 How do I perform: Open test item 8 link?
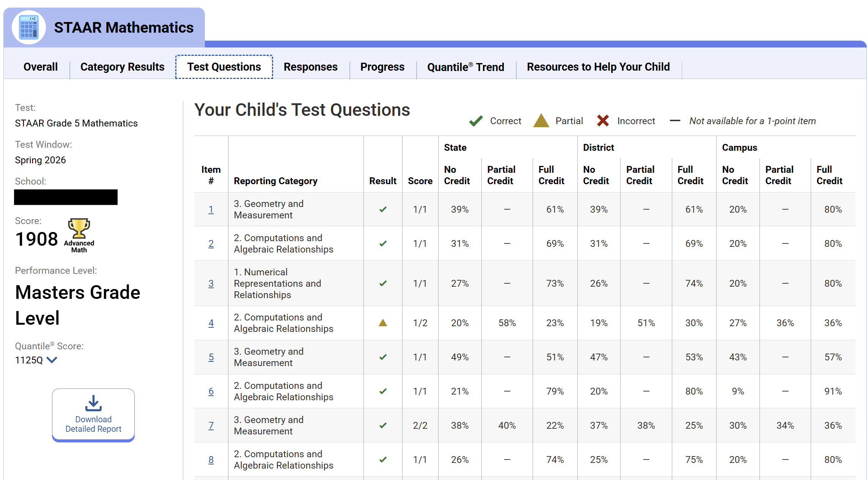click(x=211, y=459)
